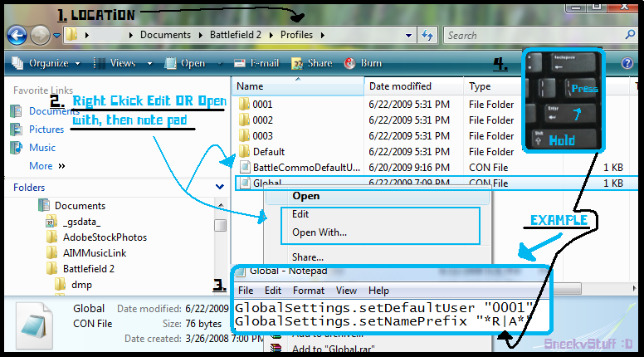Click the folder icon in the address bar
This screenshot has width=644, height=357.
click(72, 35)
